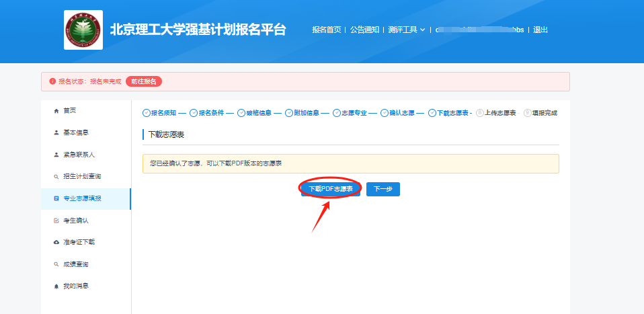Click the search icon beside 招生计划查询

pos(56,177)
